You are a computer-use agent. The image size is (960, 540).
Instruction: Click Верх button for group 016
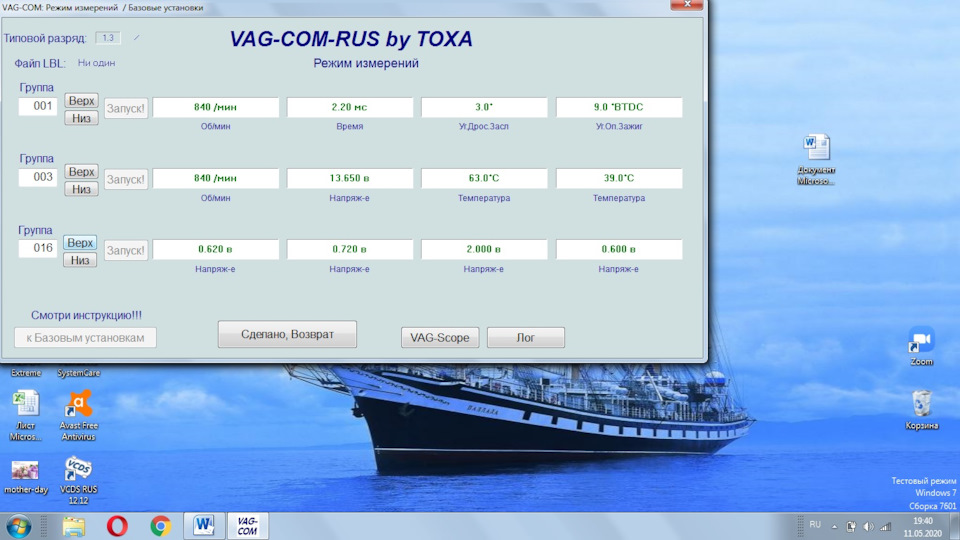[80, 242]
